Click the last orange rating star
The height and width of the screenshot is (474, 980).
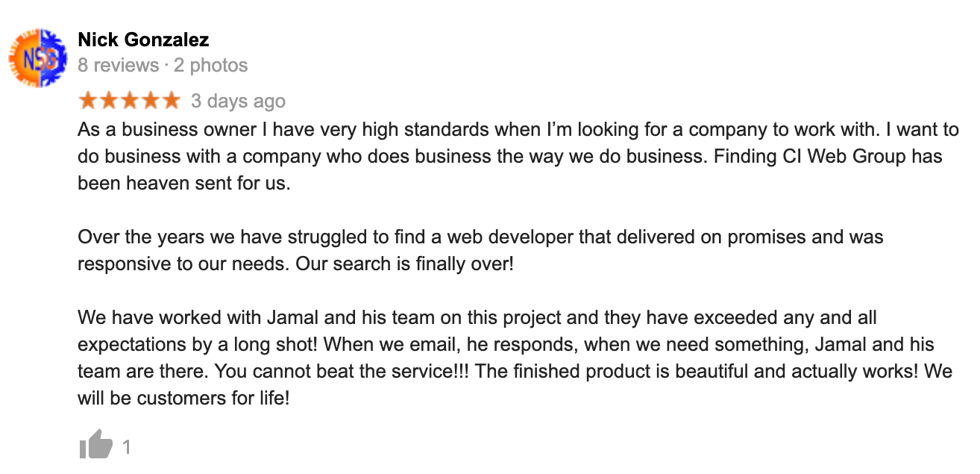(171, 99)
